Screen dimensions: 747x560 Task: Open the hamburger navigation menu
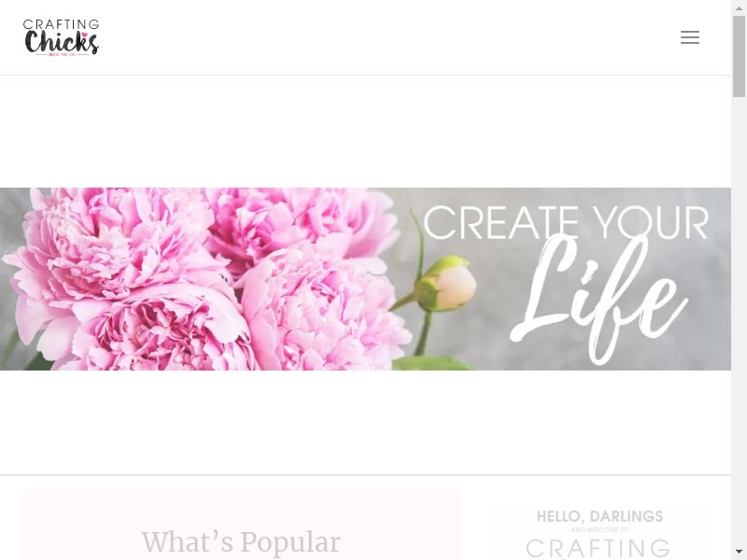(689, 37)
